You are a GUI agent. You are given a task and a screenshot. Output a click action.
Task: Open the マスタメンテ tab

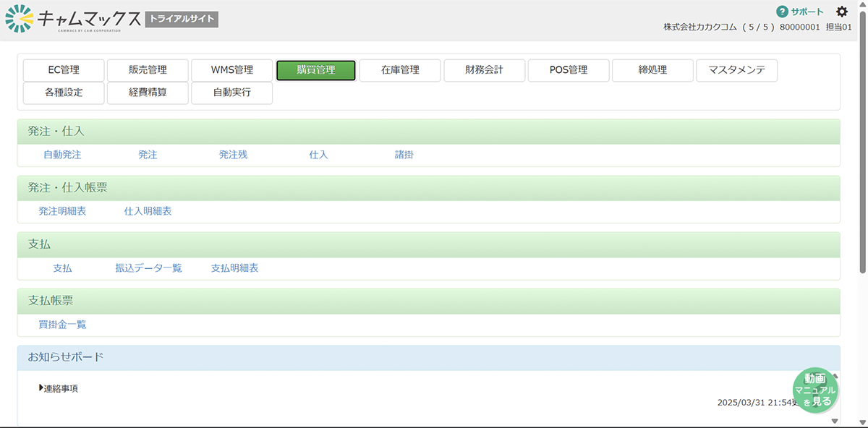tap(736, 70)
